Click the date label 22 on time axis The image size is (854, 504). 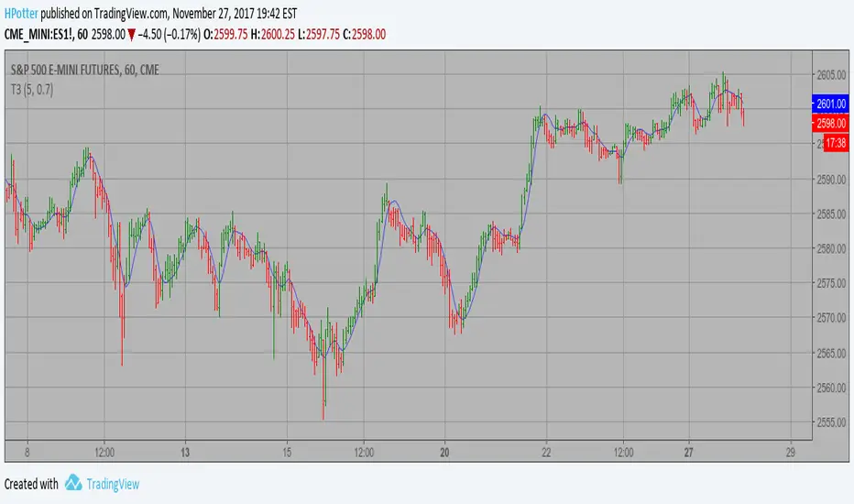(547, 452)
